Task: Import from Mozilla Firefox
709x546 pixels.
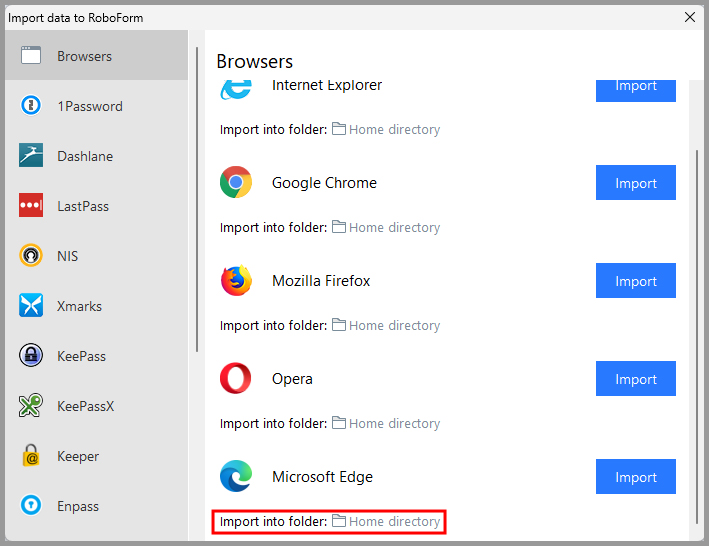Action: pyautogui.click(x=635, y=281)
